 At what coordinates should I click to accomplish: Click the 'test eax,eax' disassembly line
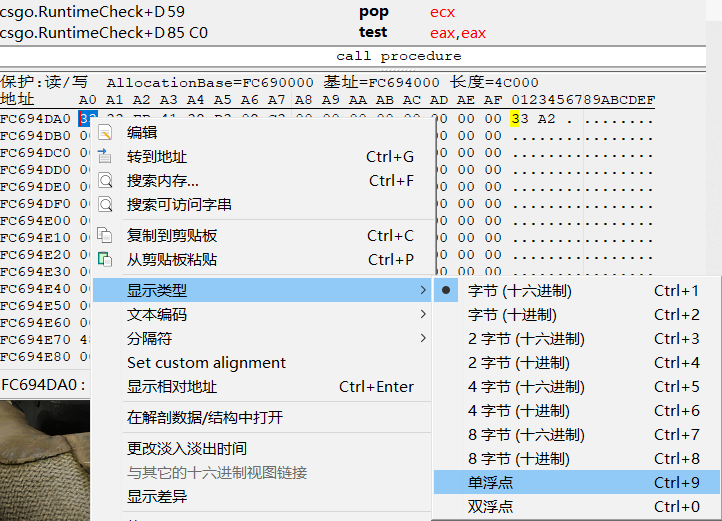pyautogui.click(x=352, y=33)
